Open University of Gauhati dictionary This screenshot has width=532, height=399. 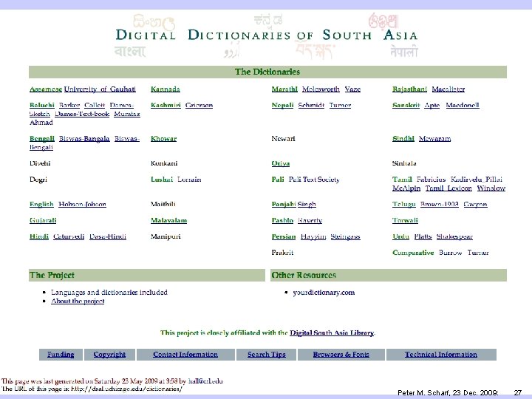[100, 89]
